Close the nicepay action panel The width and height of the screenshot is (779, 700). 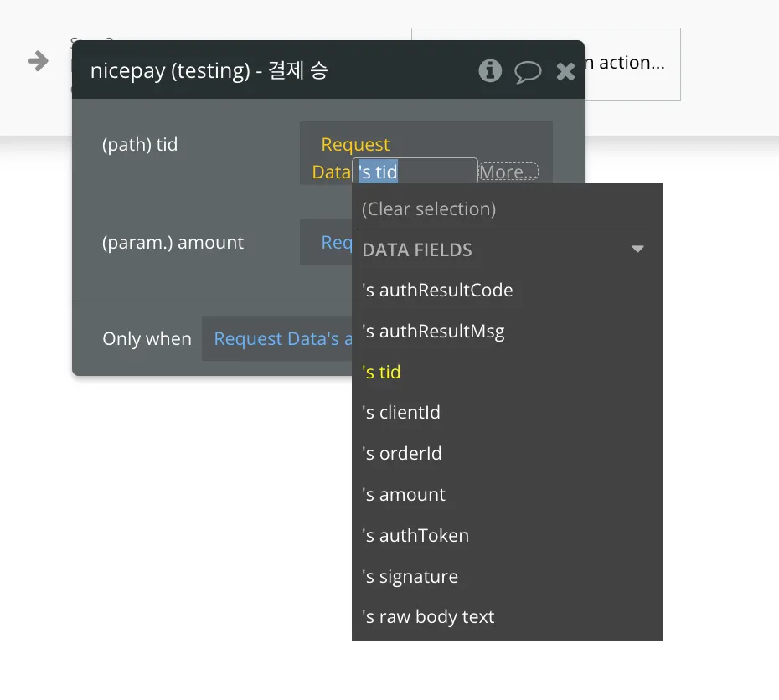565,72
